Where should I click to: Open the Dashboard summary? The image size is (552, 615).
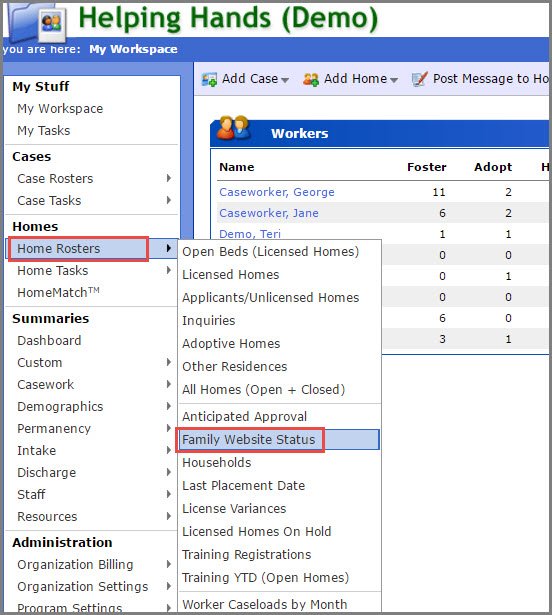pyautogui.click(x=49, y=340)
